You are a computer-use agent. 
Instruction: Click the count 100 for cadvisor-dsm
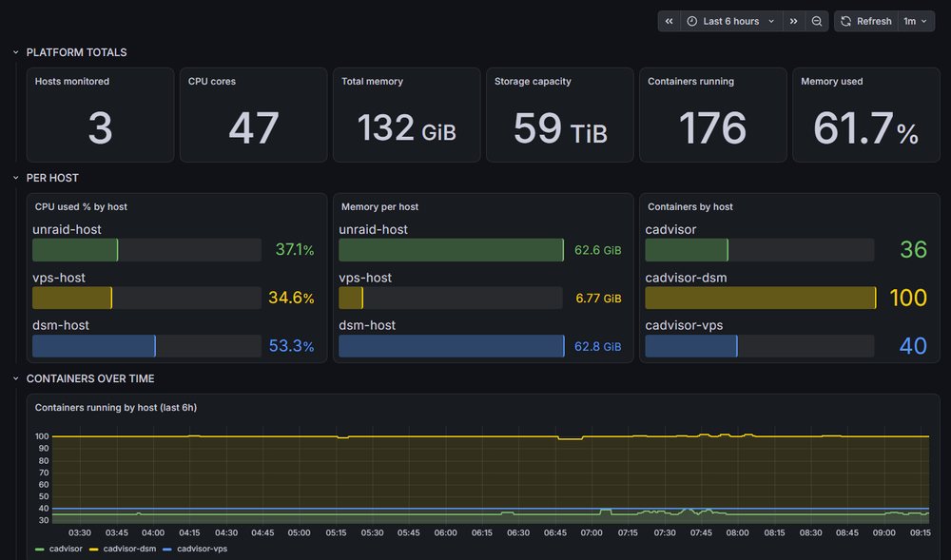pos(908,298)
